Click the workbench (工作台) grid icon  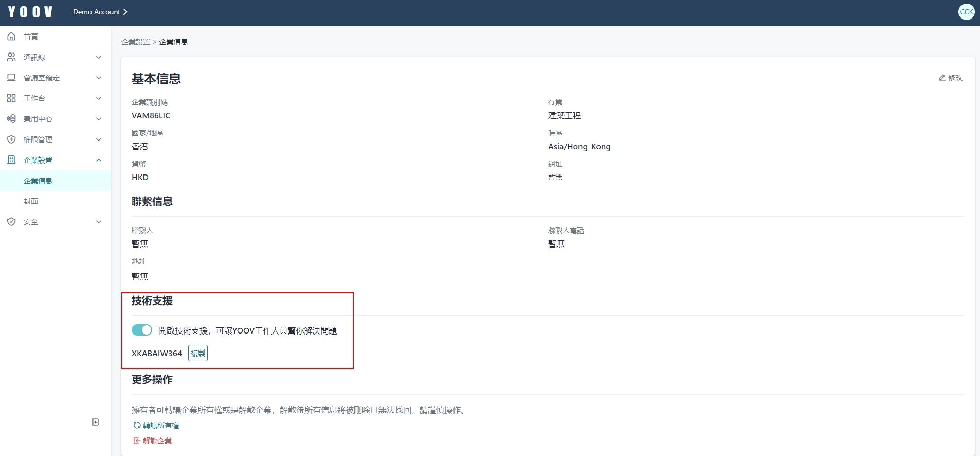pyautogui.click(x=11, y=98)
